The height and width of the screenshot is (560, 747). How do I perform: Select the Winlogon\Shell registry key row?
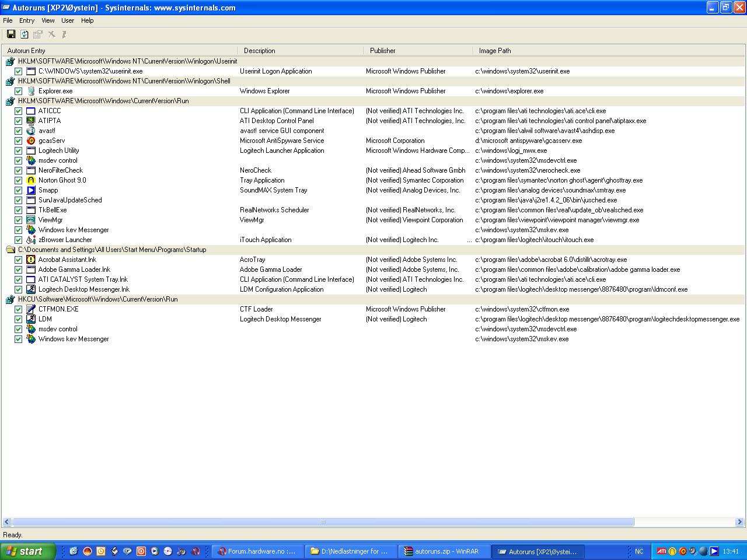tap(373, 81)
